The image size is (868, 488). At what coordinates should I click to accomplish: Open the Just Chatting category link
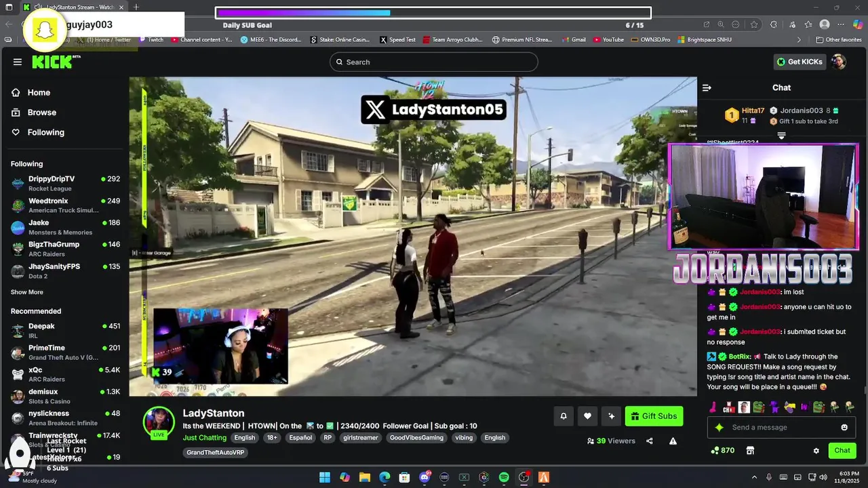(204, 438)
